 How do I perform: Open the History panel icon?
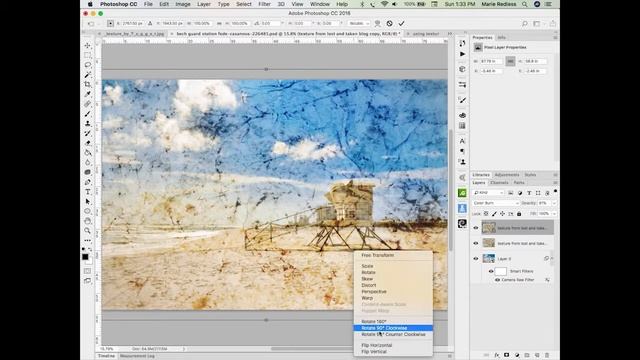tap(462, 44)
